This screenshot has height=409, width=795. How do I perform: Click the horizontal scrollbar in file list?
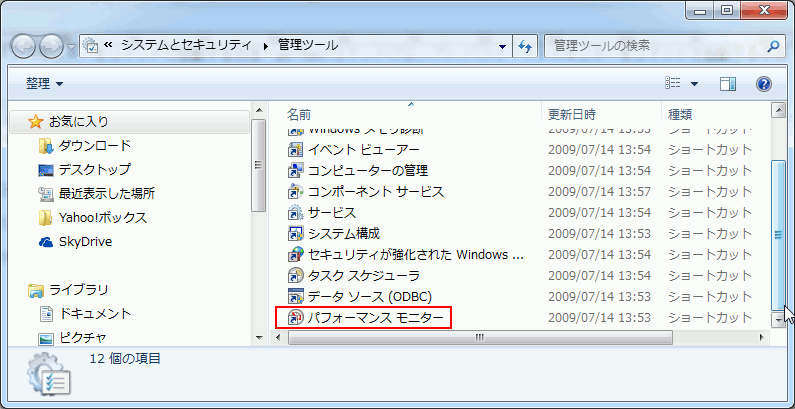480,337
